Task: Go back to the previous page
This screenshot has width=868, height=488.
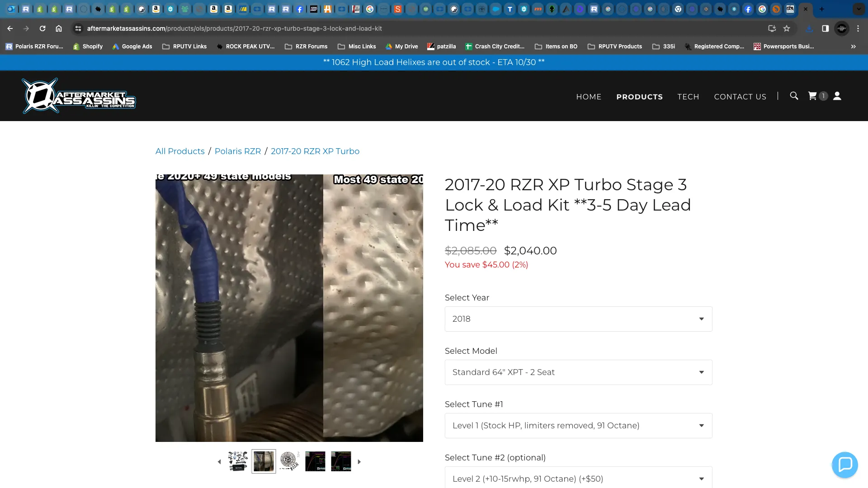Action: (10, 28)
